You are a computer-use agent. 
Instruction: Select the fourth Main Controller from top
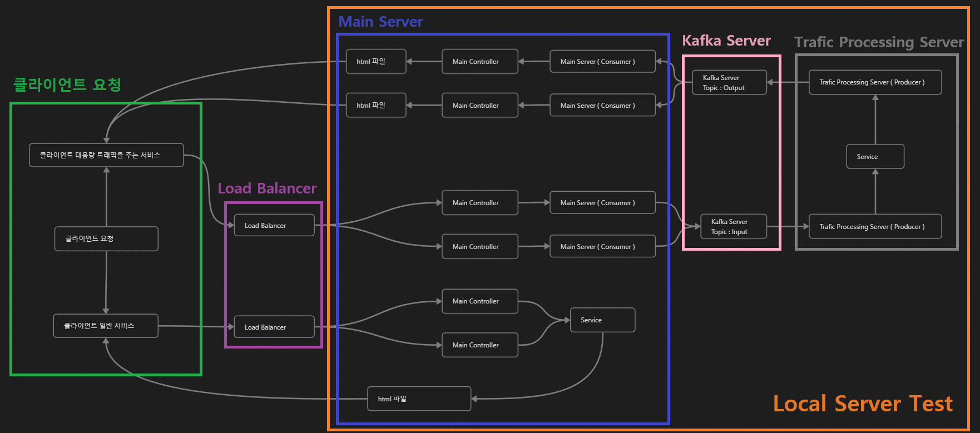coord(480,246)
